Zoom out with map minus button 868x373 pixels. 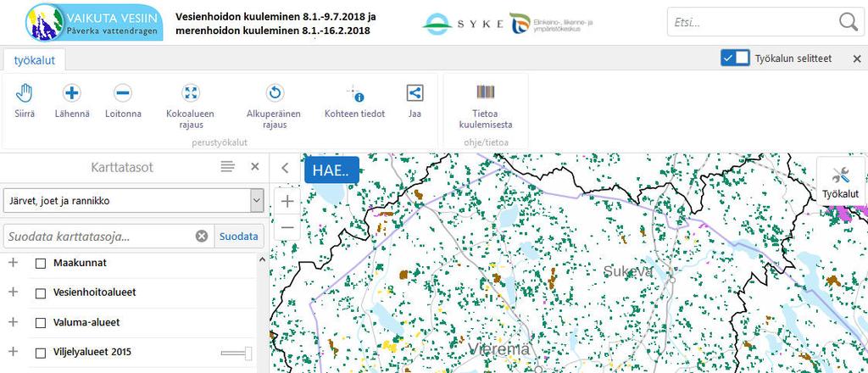[287, 227]
